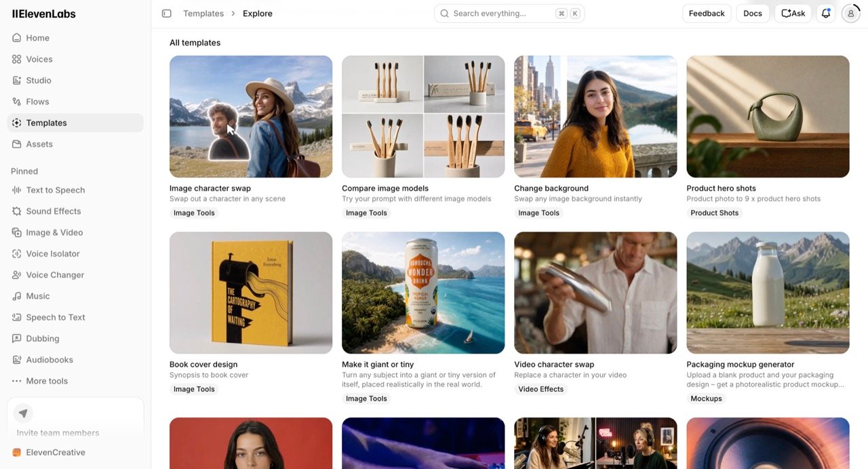Click the More tools ellipsis icon
This screenshot has height=469, width=868.
click(17, 381)
